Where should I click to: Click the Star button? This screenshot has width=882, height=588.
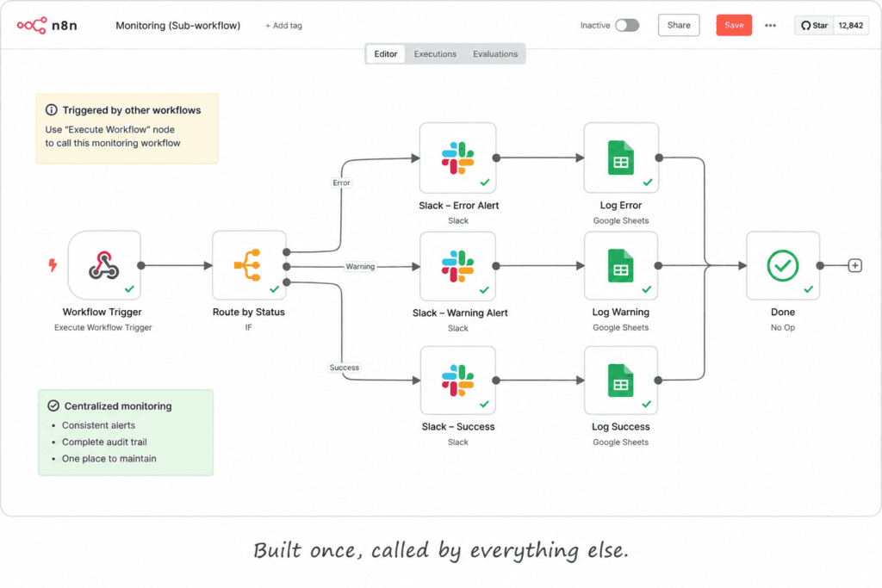[x=814, y=25]
